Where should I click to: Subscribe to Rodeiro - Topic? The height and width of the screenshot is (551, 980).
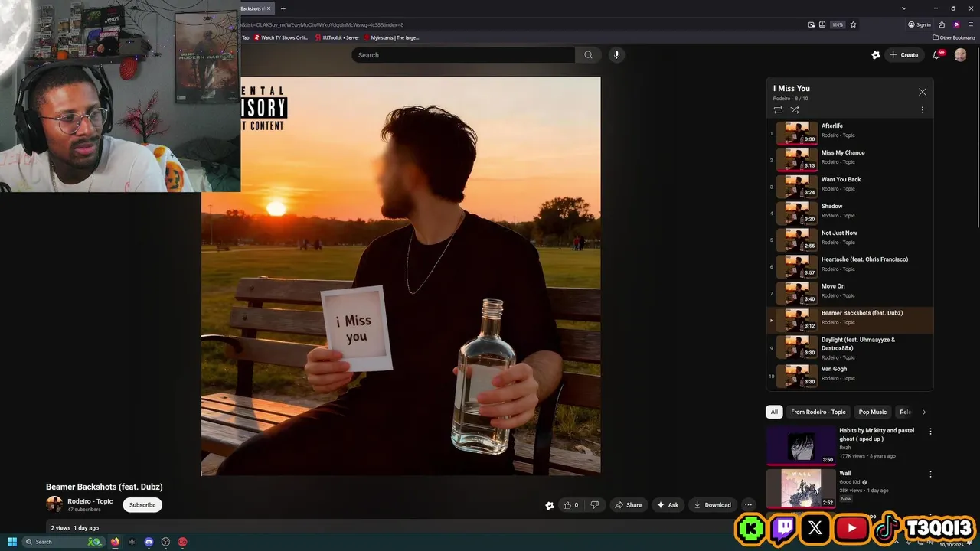click(142, 505)
